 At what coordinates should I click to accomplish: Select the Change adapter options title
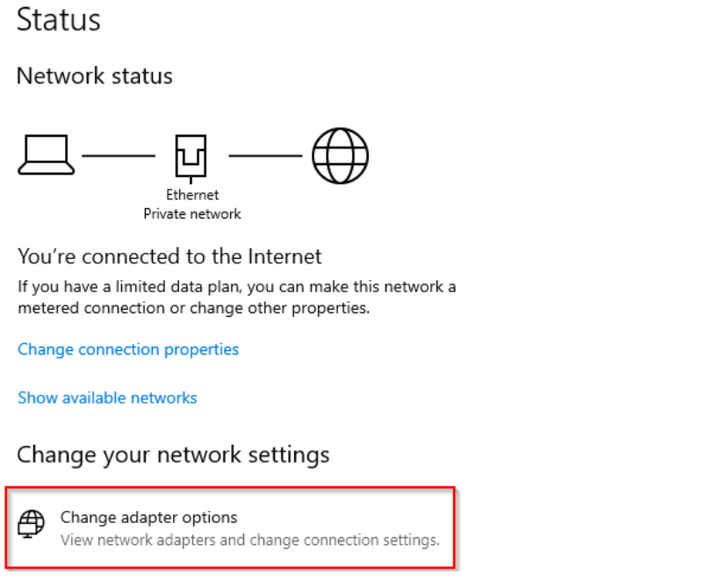pos(148,517)
